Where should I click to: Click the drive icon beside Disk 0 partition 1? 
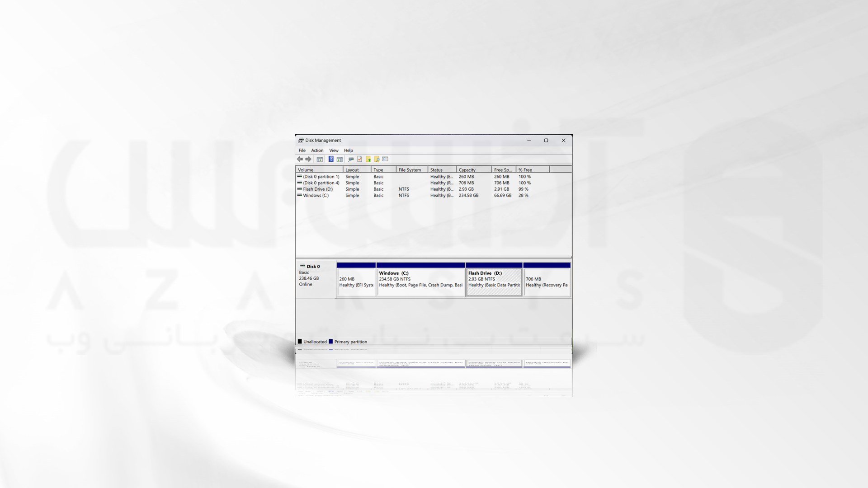tap(299, 176)
